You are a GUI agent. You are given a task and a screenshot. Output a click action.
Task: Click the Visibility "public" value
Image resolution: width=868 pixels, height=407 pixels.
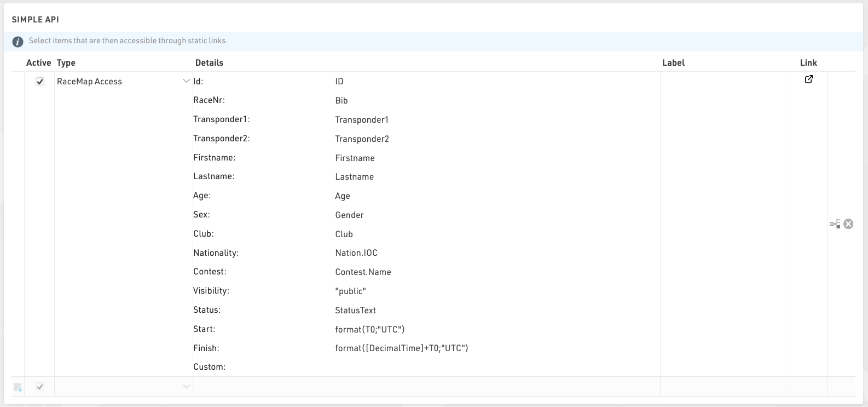[x=350, y=291]
